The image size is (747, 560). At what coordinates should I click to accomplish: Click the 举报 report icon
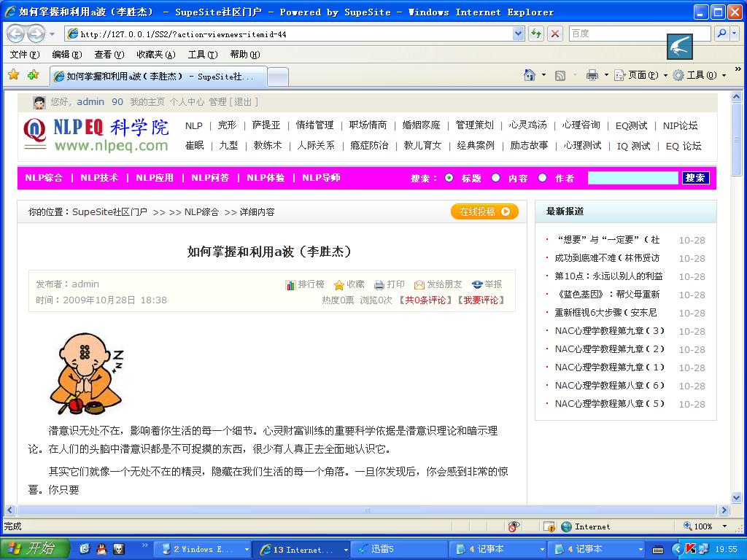[x=477, y=285]
